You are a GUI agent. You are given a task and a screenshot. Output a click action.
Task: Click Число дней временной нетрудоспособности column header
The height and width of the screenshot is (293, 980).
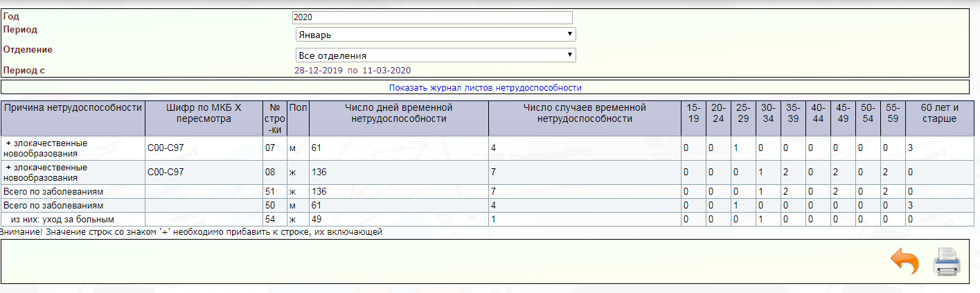pos(398,114)
